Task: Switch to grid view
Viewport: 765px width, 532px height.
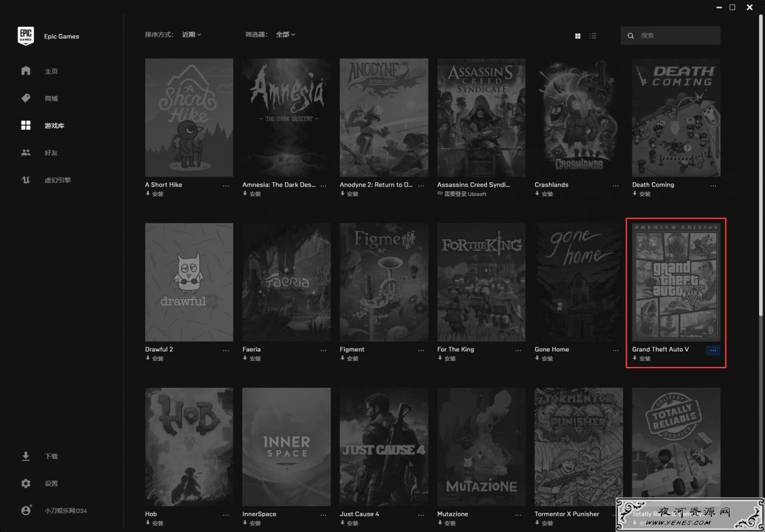Action: pos(578,36)
